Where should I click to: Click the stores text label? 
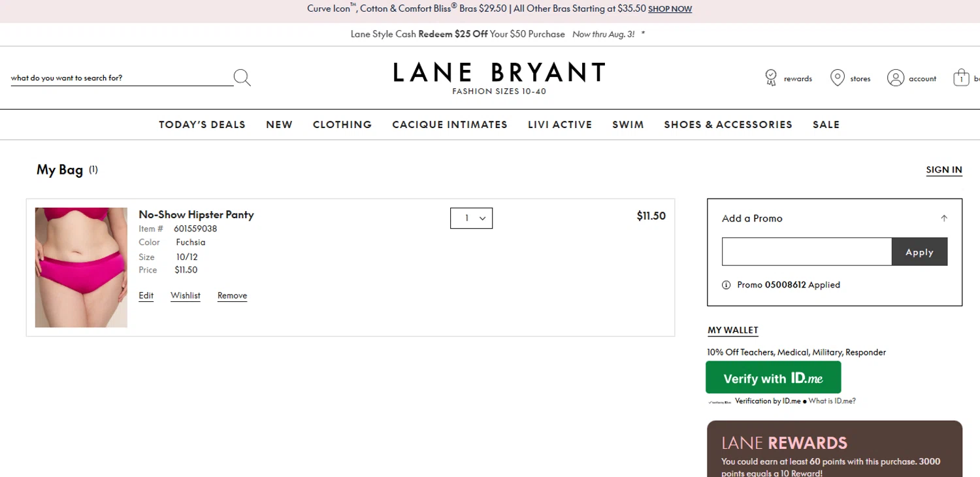point(860,78)
